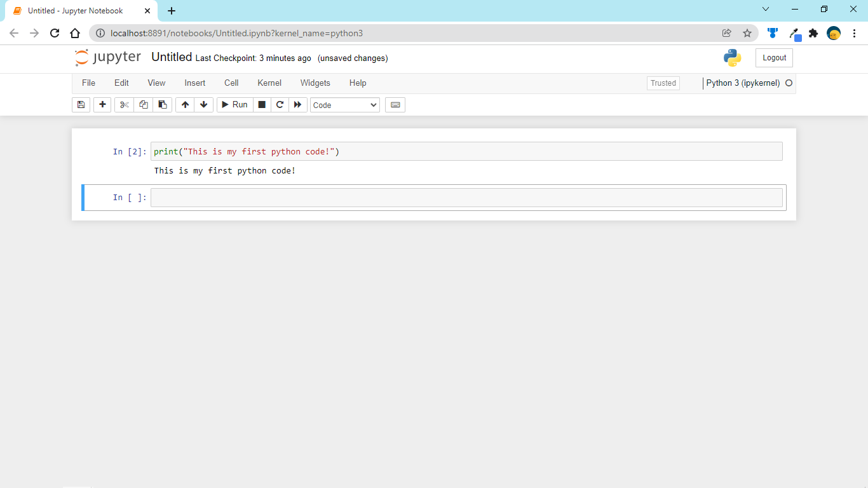Interrupt the kernel with the stop icon
This screenshot has width=868, height=488.
tap(262, 105)
